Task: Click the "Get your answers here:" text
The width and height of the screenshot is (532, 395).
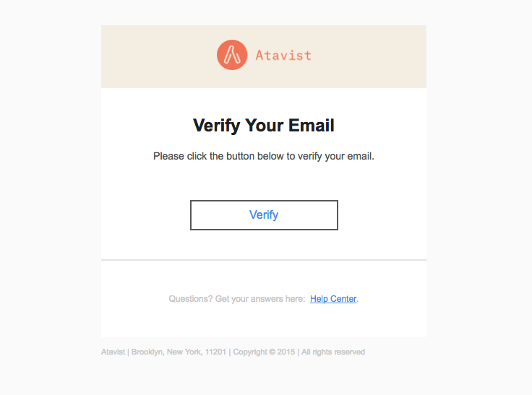Action: [259, 299]
